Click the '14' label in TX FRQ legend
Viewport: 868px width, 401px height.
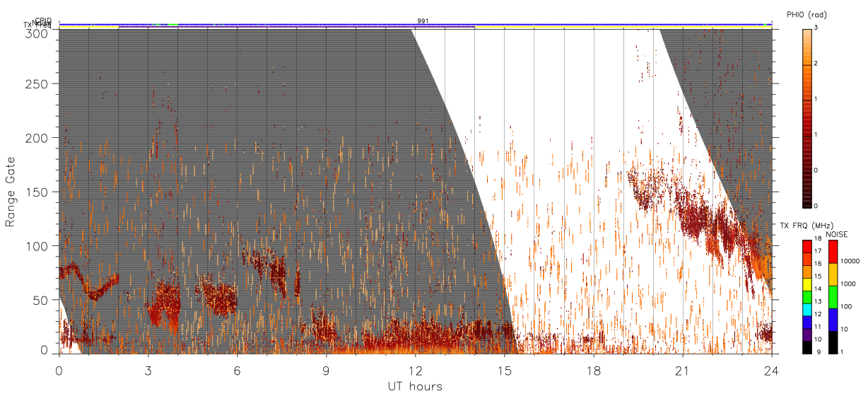point(818,289)
